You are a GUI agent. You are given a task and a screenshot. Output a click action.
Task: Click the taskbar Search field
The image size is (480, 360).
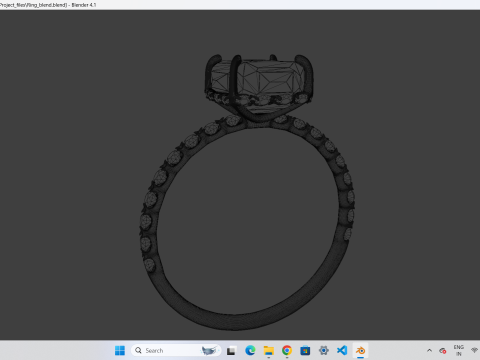click(176, 350)
